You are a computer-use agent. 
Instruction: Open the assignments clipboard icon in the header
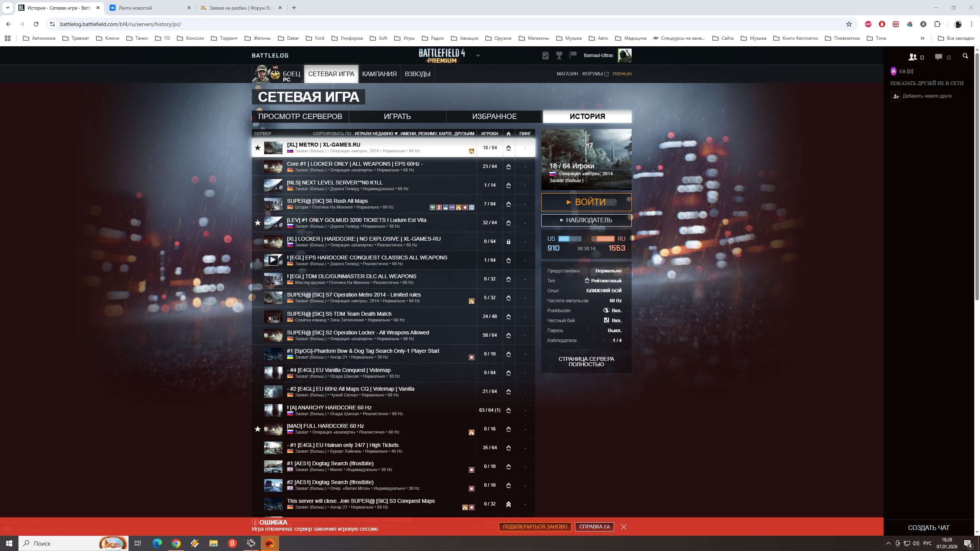[x=546, y=55]
